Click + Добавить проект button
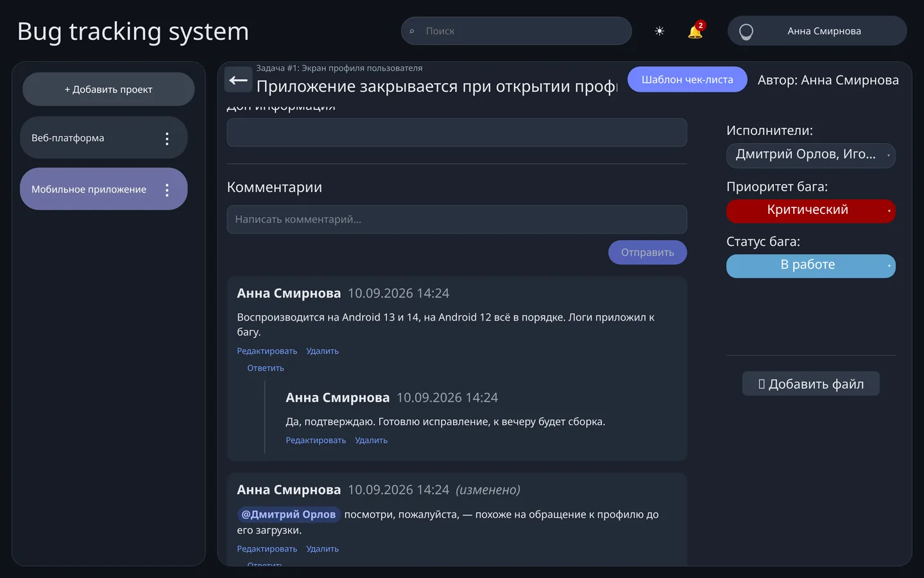This screenshot has width=924, height=578. (x=108, y=89)
